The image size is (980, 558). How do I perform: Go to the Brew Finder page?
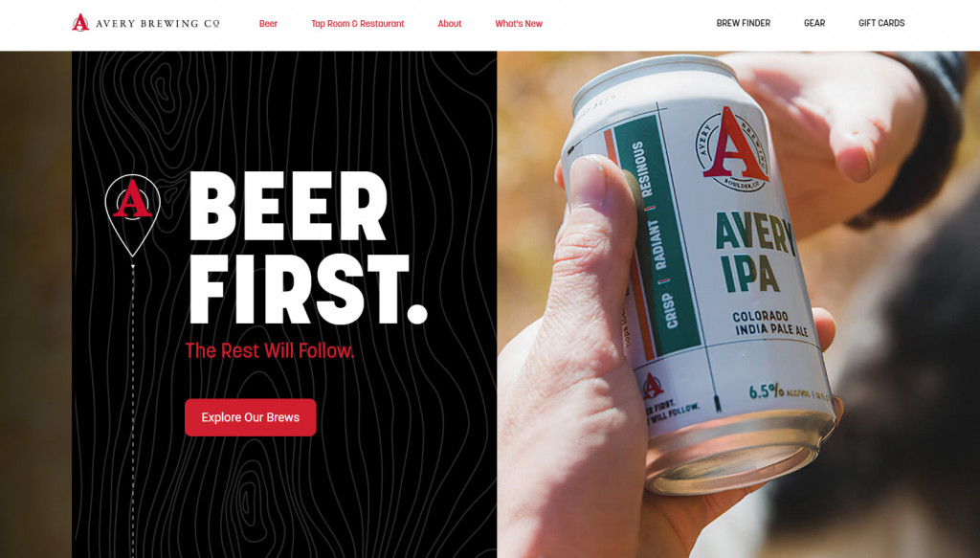(x=743, y=23)
